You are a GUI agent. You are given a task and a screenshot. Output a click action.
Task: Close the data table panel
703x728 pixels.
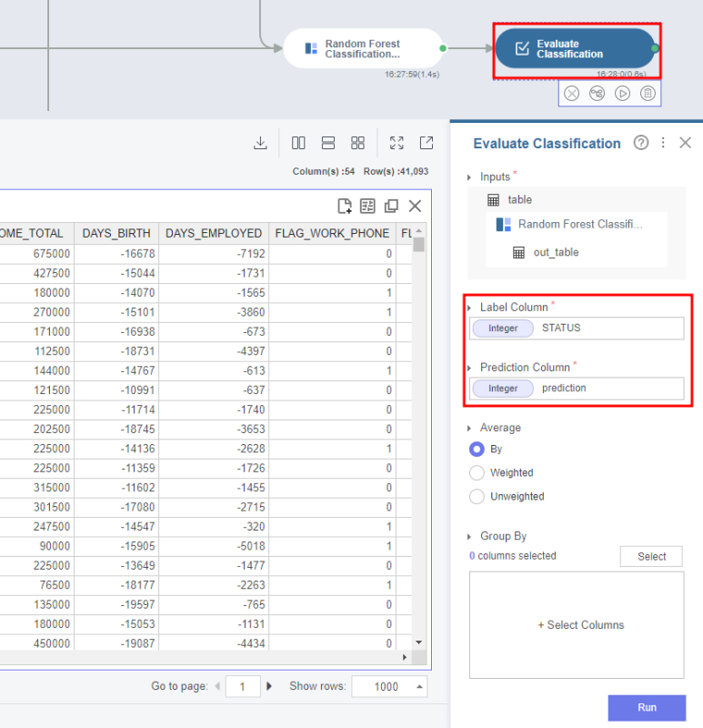[x=416, y=206]
